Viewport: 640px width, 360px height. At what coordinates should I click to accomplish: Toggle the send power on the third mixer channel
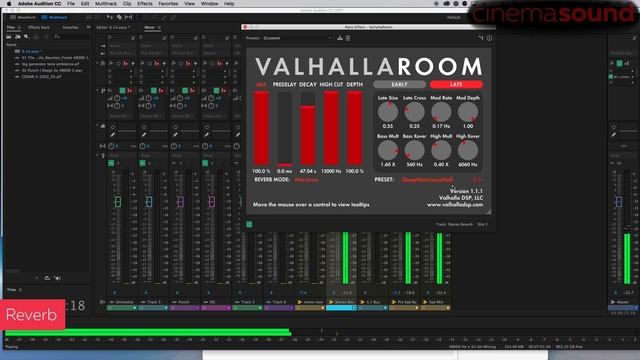[x=185, y=90]
